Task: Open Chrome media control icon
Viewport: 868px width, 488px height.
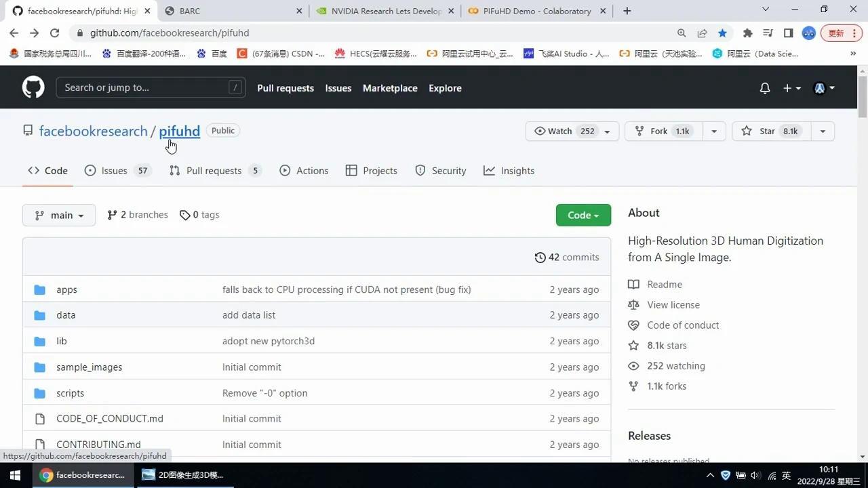Action: [x=768, y=33]
